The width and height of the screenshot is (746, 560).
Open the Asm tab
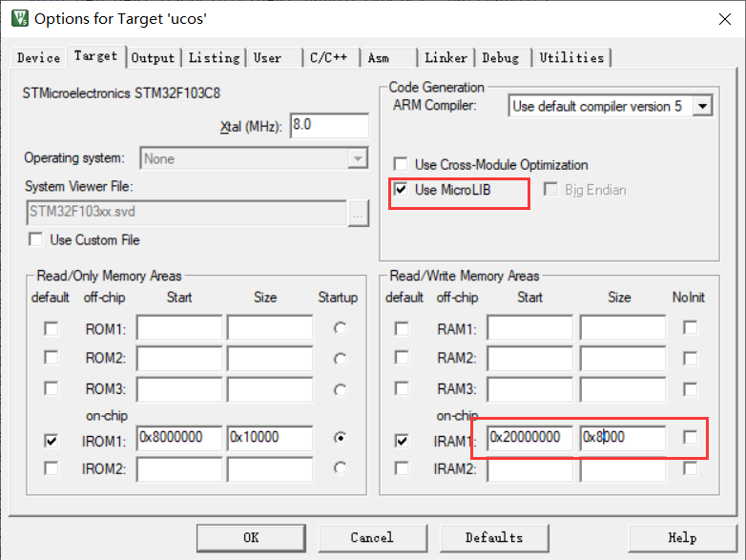coord(387,58)
